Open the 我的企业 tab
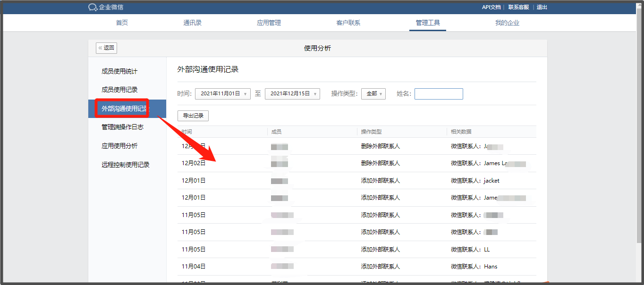The width and height of the screenshot is (644, 285). (507, 23)
